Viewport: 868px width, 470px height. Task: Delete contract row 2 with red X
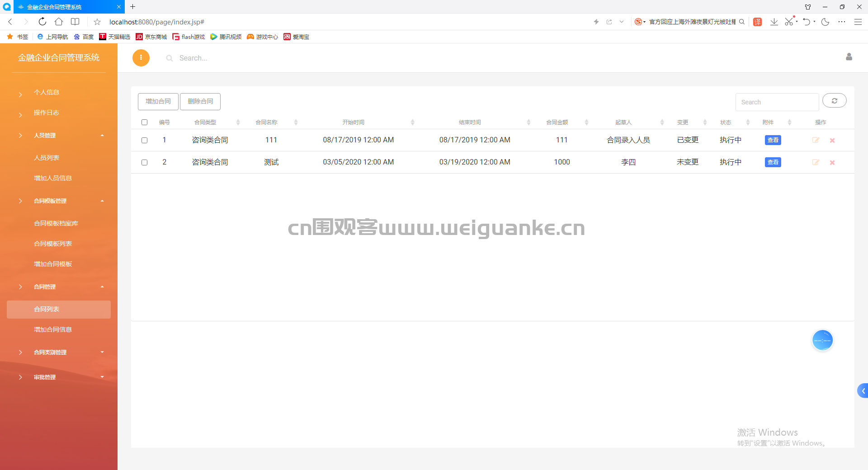[x=832, y=163]
